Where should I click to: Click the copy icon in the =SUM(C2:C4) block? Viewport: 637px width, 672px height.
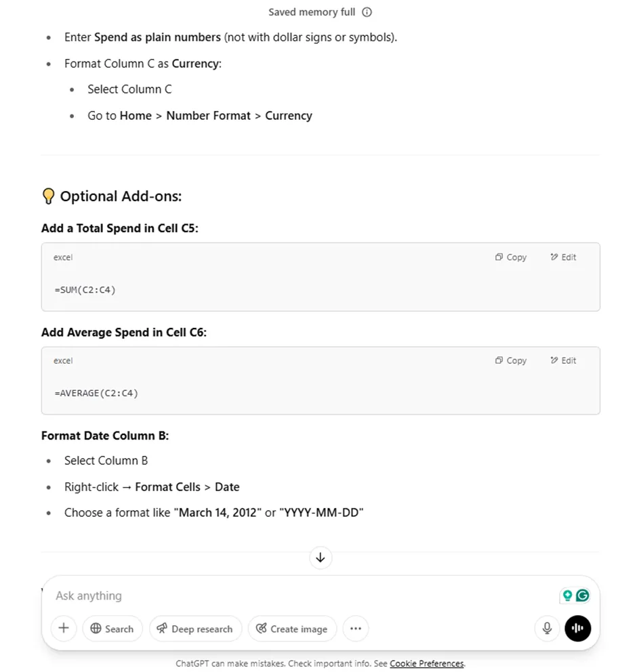(x=499, y=257)
